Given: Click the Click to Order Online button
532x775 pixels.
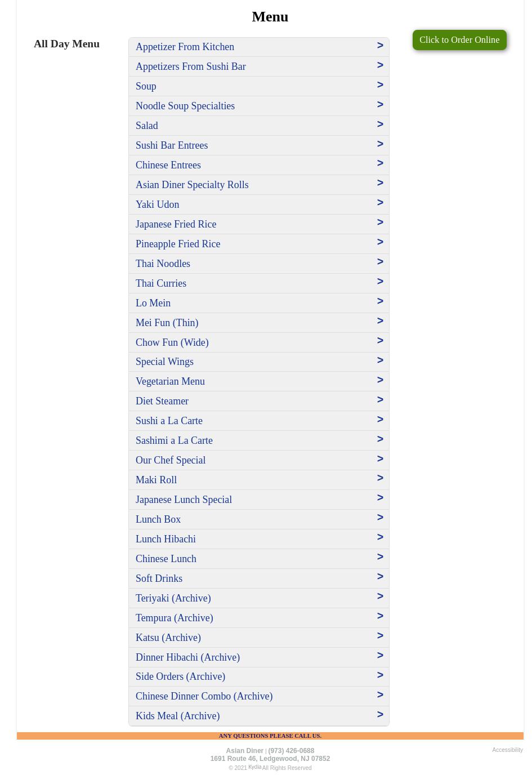Looking at the screenshot, I should click(x=459, y=40).
